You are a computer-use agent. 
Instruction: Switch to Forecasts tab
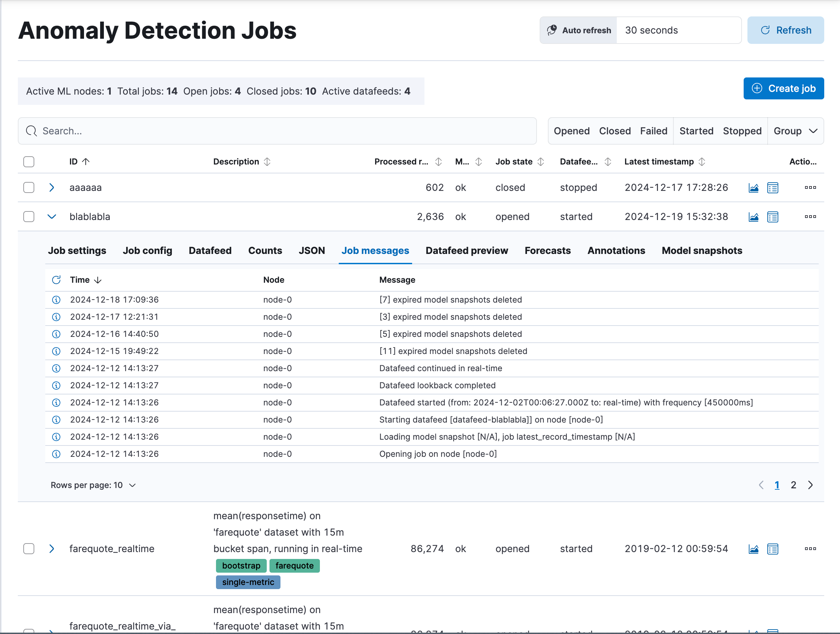pyautogui.click(x=548, y=251)
